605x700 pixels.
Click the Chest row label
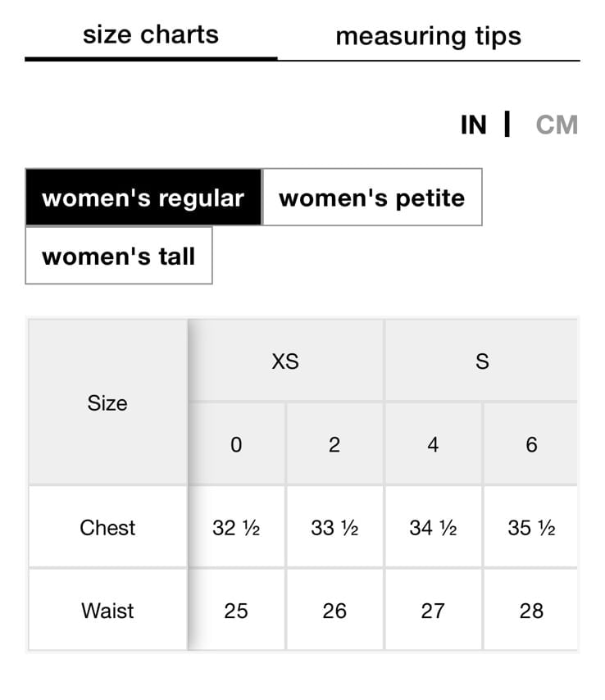[x=107, y=527]
